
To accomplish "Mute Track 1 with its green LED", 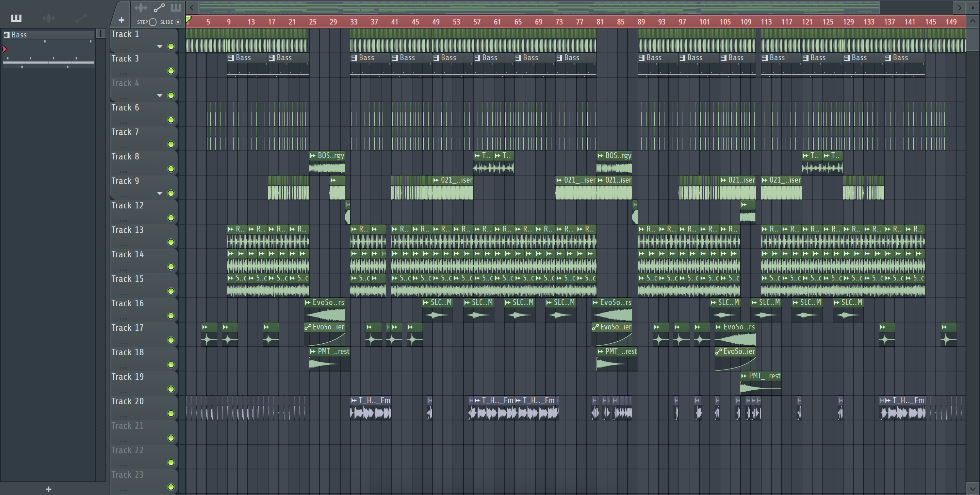I will 171,46.
